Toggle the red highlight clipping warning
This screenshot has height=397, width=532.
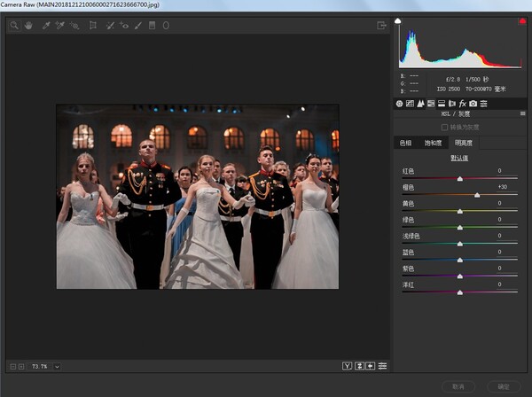[522, 21]
